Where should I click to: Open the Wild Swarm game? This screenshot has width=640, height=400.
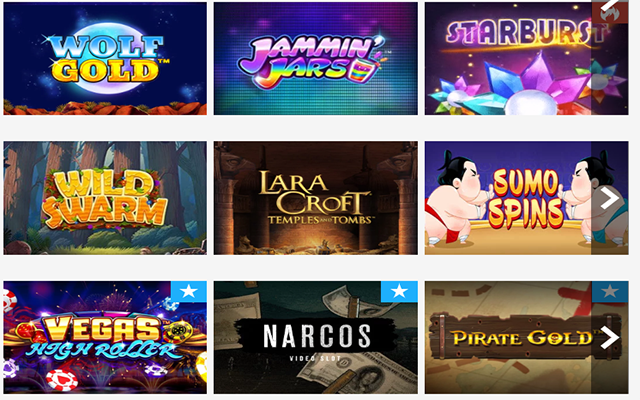pyautogui.click(x=105, y=198)
